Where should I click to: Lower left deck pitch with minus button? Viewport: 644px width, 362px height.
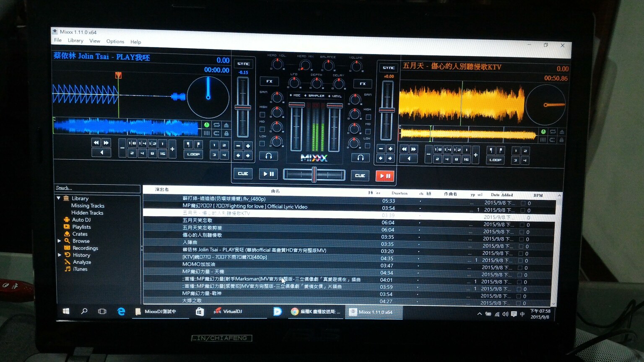click(238, 146)
